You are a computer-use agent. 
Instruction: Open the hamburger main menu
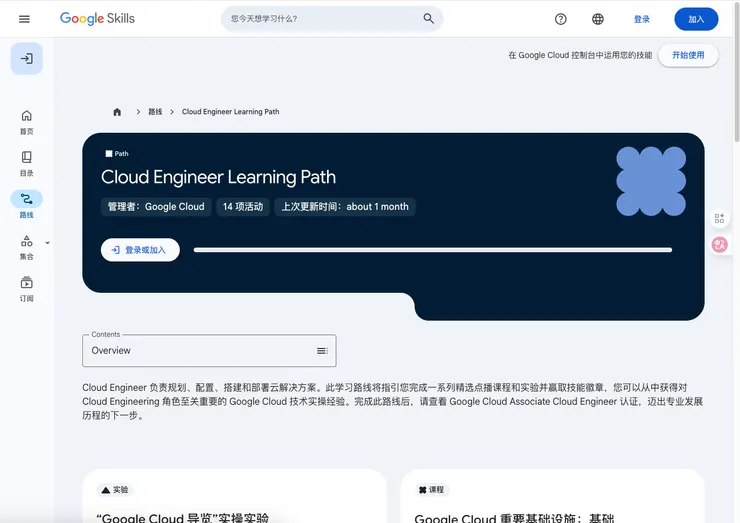click(x=24, y=19)
